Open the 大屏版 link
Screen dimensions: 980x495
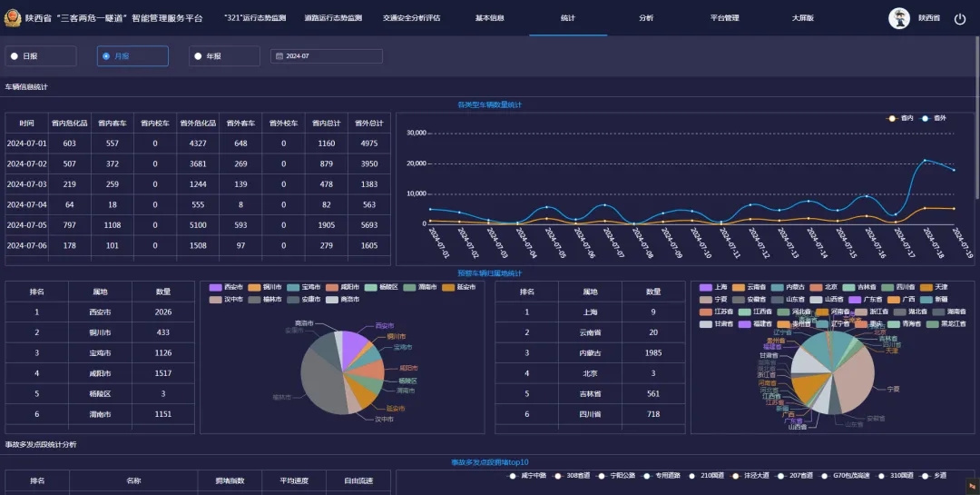802,18
